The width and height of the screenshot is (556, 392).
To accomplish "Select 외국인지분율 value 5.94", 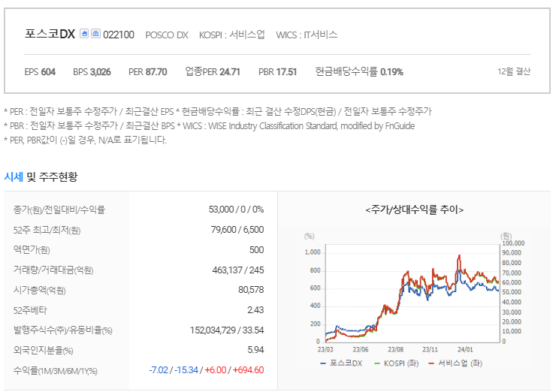I will click(x=255, y=350).
